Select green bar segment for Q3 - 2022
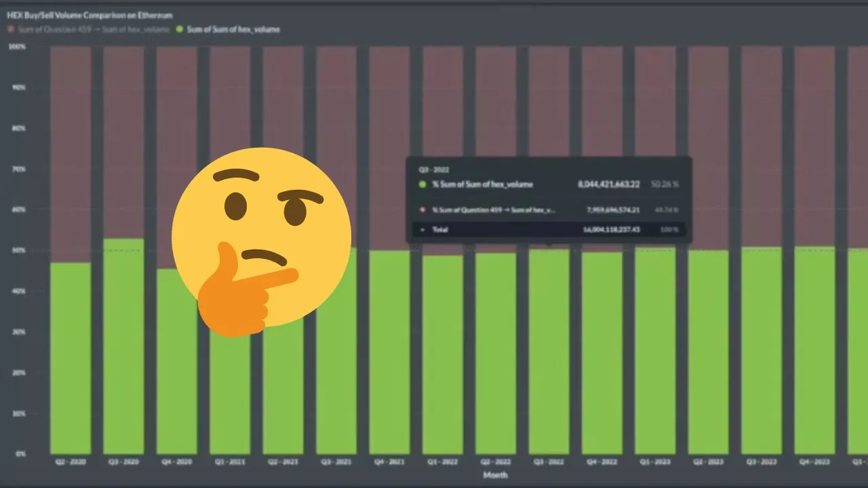The width and height of the screenshot is (868, 488). pos(549,351)
